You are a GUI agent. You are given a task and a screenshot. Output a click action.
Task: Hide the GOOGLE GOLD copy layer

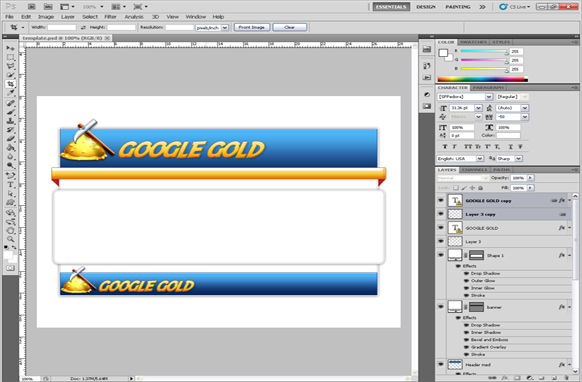point(441,200)
